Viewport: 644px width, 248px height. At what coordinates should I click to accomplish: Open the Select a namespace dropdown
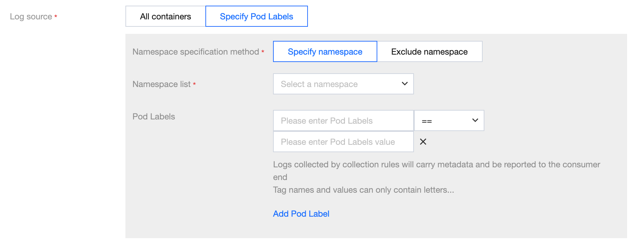(x=338, y=84)
